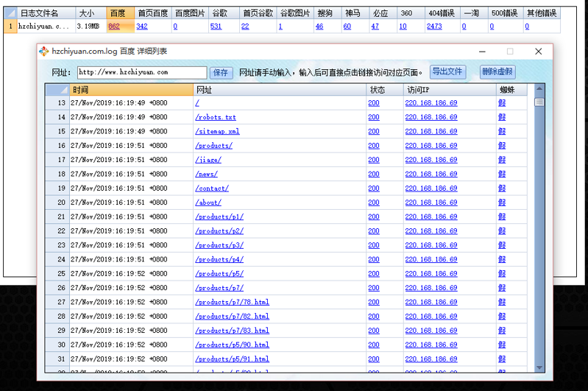Viewport: 588px width, 391px height.
Task: Click the 404错误 column header in main window
Action: [442, 13]
